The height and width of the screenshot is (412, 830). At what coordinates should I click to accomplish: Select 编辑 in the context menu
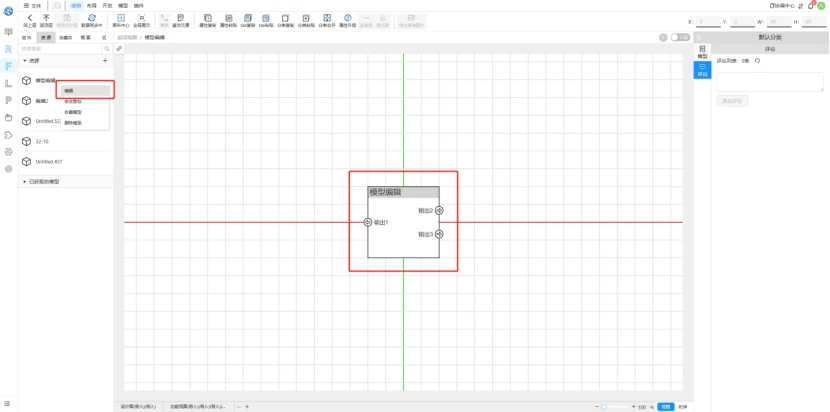point(85,91)
